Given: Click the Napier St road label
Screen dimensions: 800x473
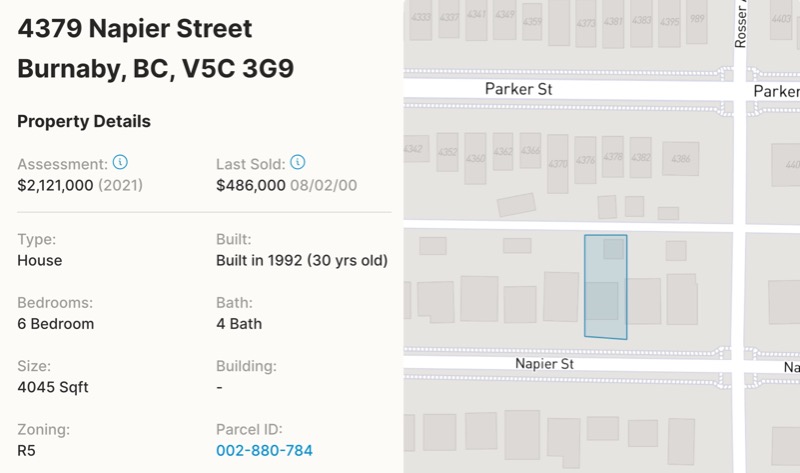Looking at the screenshot, I should (x=544, y=364).
